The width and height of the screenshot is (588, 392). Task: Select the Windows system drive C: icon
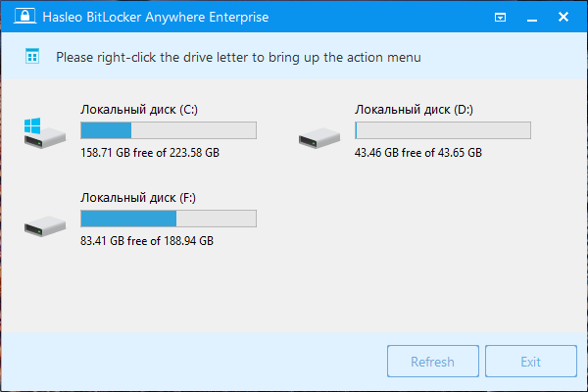(43, 132)
